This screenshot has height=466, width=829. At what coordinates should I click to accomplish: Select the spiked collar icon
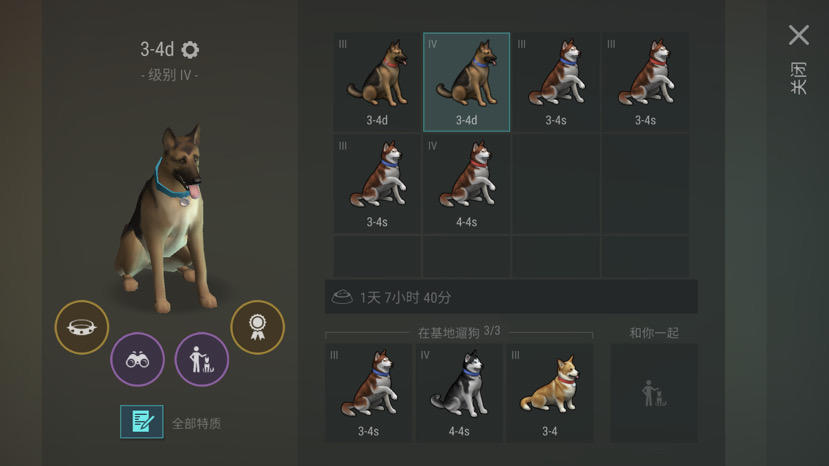82,327
